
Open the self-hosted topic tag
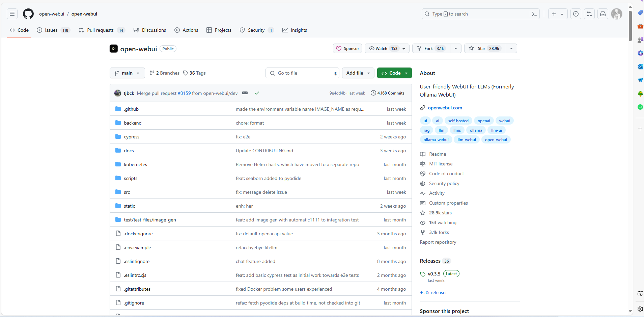click(x=458, y=121)
